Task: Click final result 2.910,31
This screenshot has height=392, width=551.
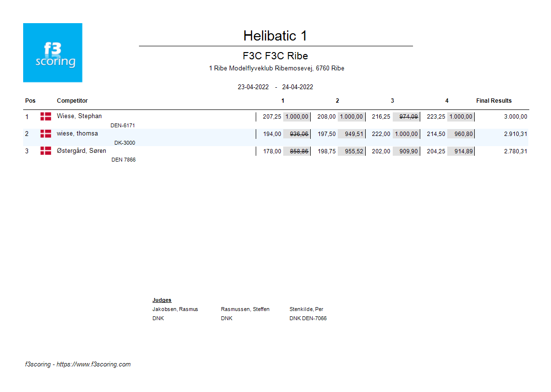Action: coord(515,134)
